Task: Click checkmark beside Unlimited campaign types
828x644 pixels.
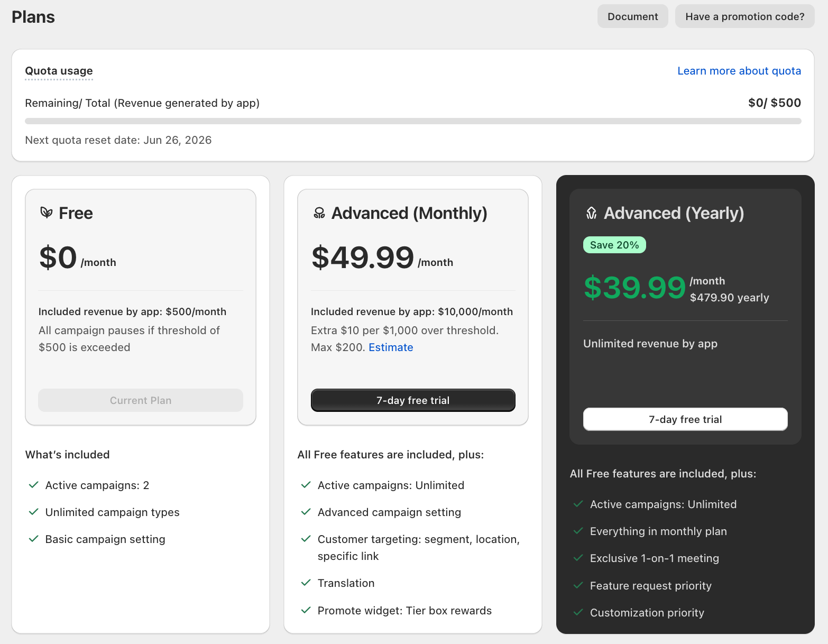Action: [x=33, y=512]
